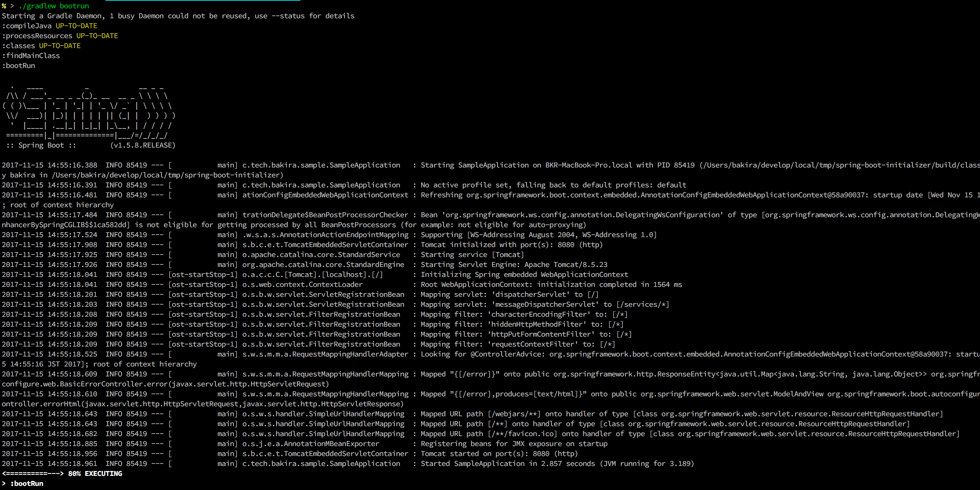Click 'Starting Servlet Engine: Apache Tomcat/8.5.23' message
980x490 pixels.
514,264
